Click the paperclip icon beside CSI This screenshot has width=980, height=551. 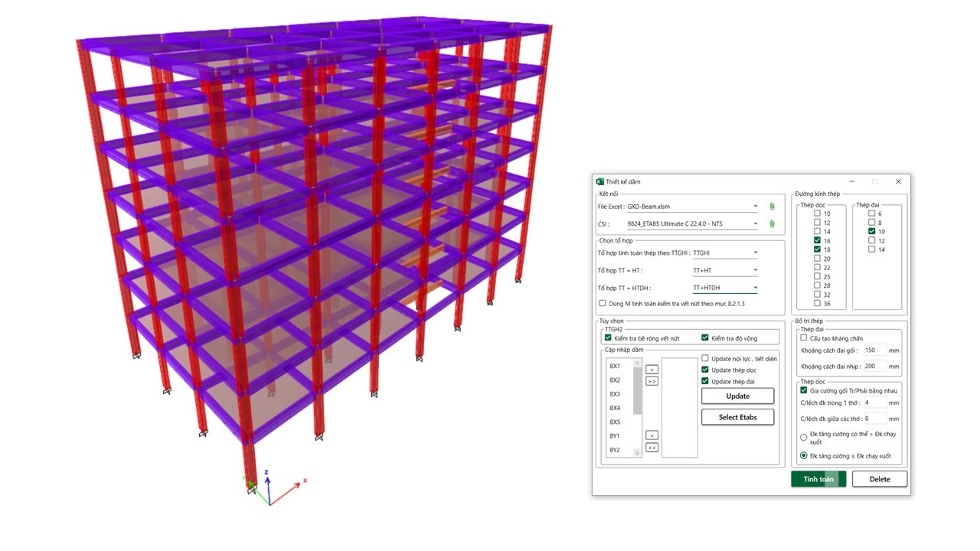pyautogui.click(x=772, y=223)
